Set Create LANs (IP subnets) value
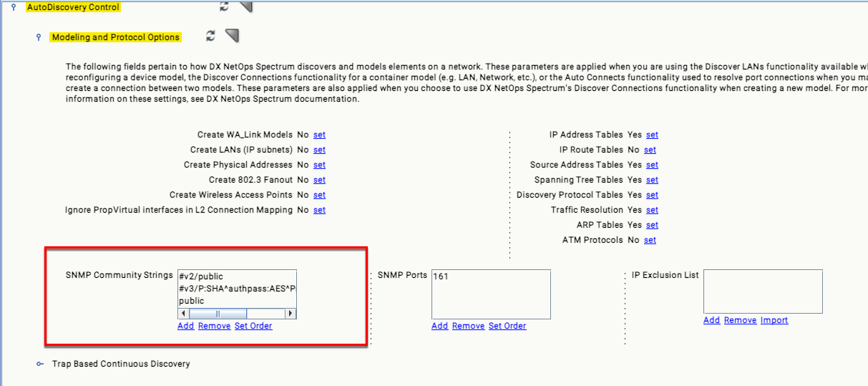868x386 pixels. click(319, 150)
